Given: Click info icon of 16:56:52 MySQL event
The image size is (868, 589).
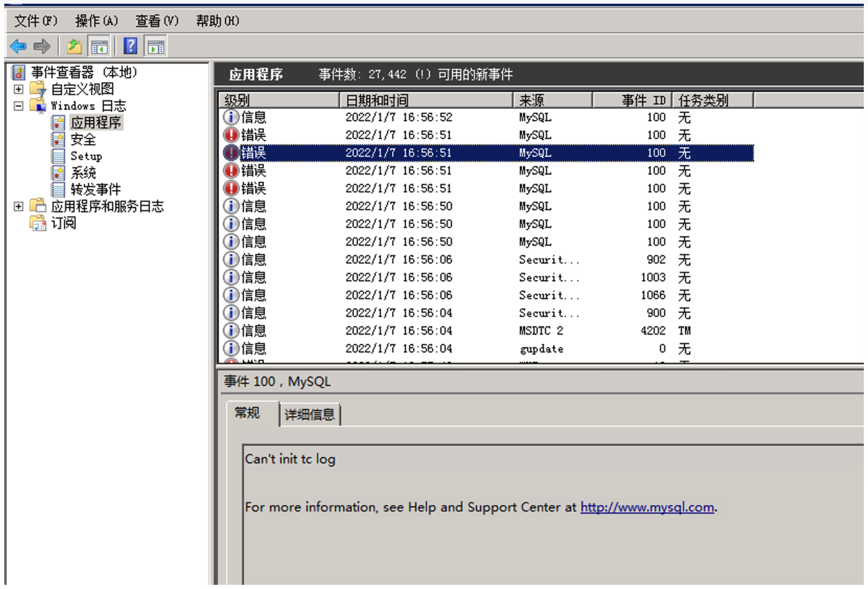Looking at the screenshot, I should (x=231, y=117).
